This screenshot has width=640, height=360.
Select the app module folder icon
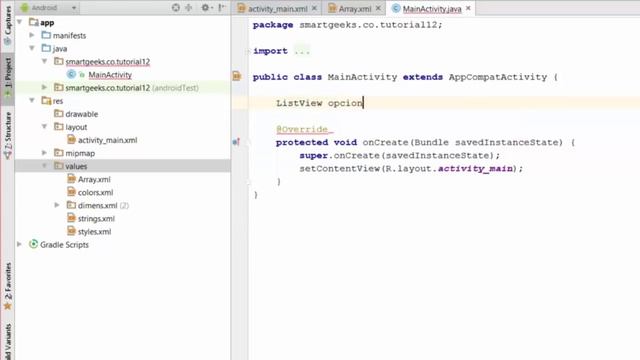coord(33,22)
